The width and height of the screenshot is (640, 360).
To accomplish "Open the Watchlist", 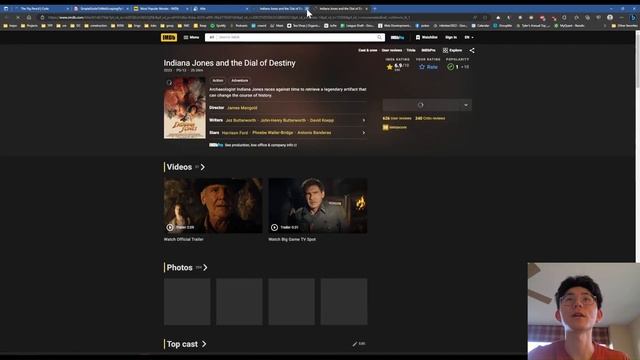I will tap(427, 38).
